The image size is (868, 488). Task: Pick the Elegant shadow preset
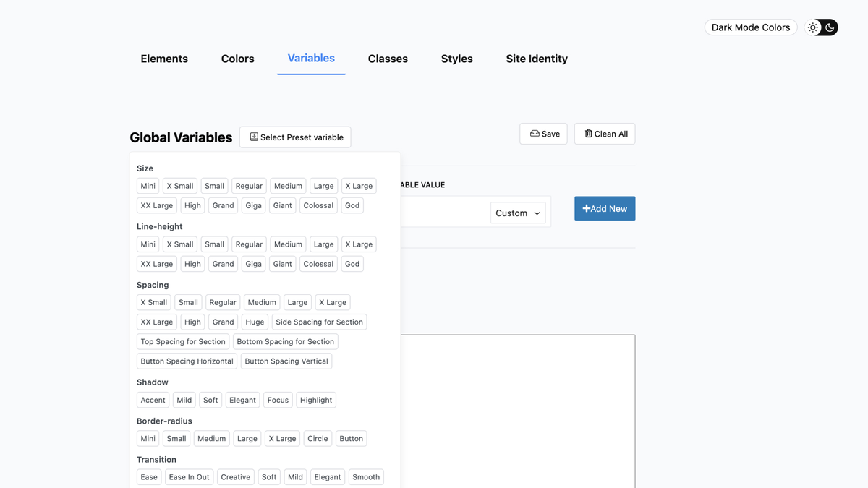tap(242, 399)
